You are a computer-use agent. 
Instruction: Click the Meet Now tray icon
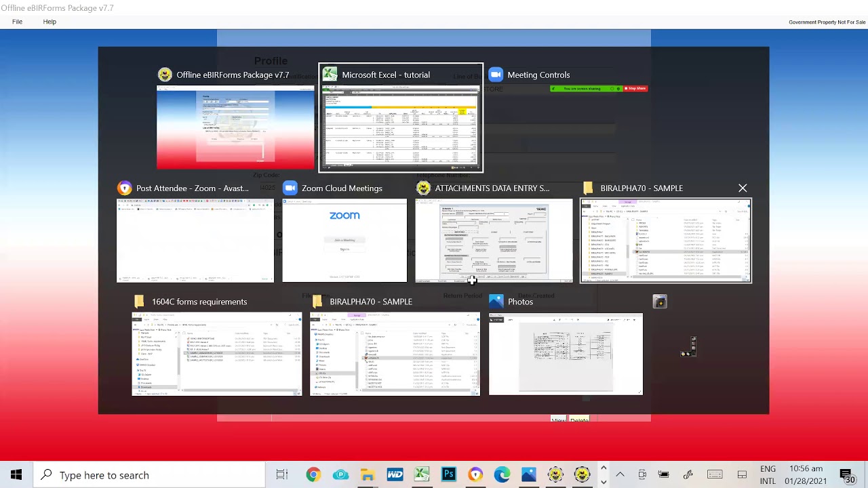[x=642, y=475]
